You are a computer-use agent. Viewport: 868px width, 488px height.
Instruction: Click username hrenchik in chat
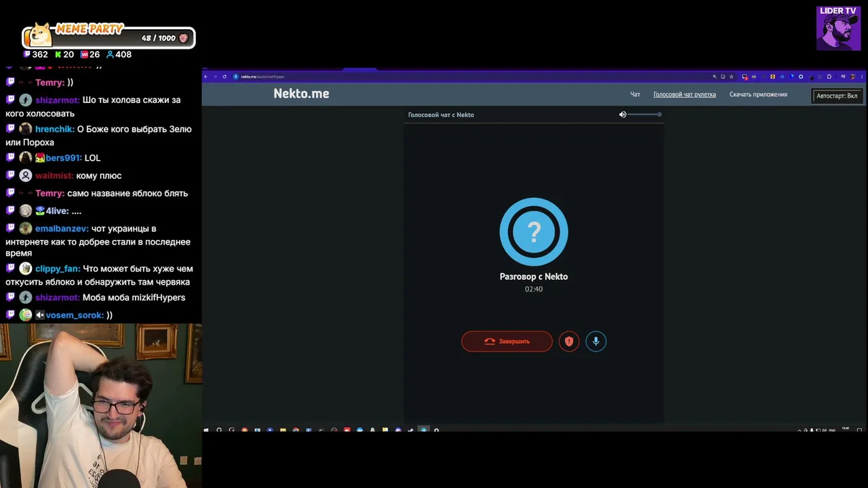click(x=54, y=129)
